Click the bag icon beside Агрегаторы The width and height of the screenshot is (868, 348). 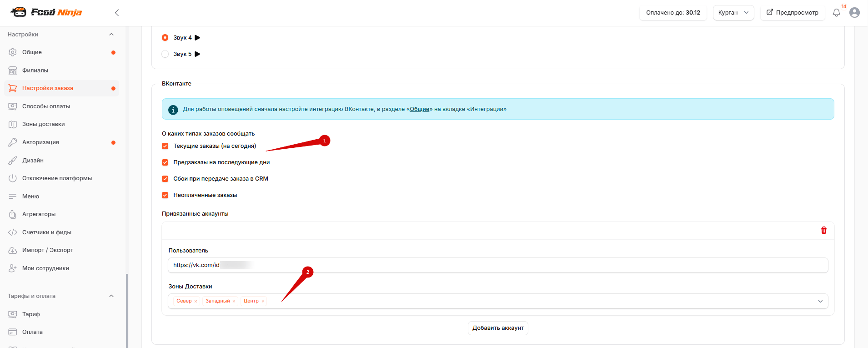[x=13, y=214]
